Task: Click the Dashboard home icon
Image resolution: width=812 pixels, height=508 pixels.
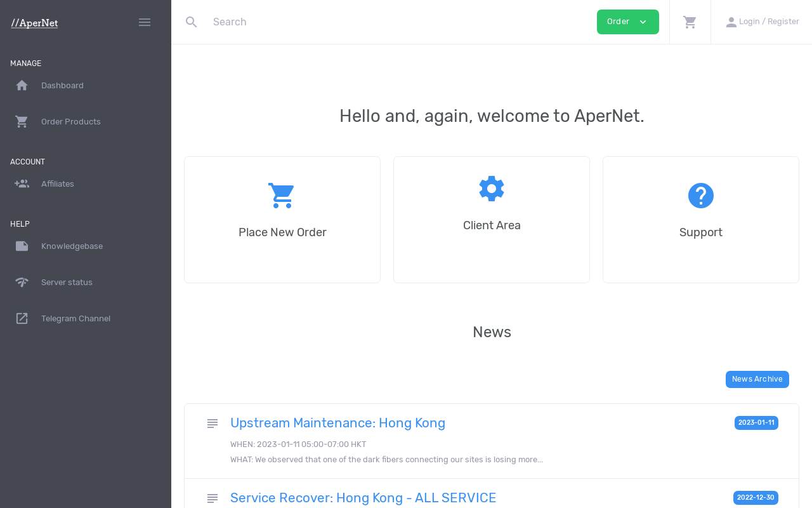Action: tap(22, 85)
